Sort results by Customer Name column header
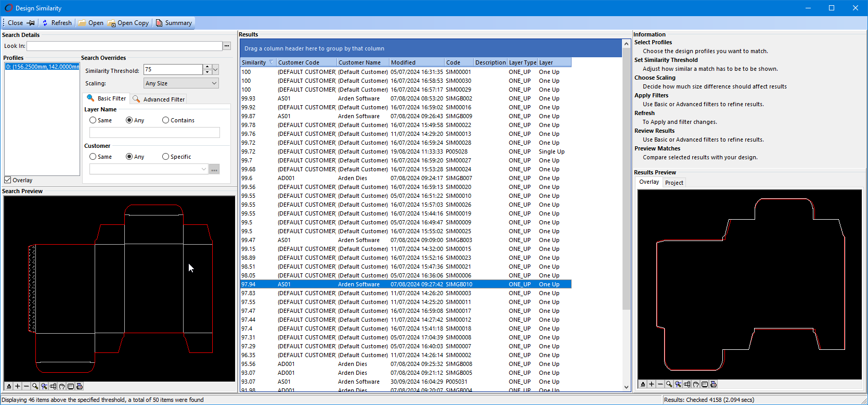Image resolution: width=868 pixels, height=405 pixels. [x=364, y=62]
